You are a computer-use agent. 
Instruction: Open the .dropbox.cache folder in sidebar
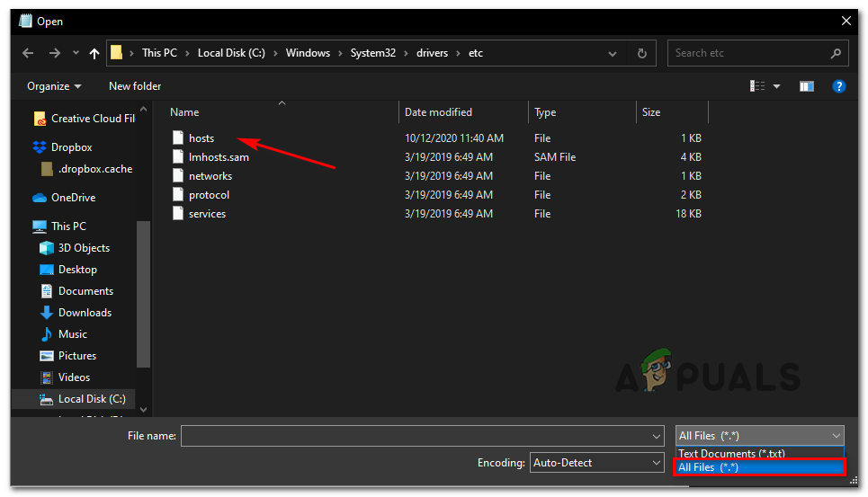87,169
